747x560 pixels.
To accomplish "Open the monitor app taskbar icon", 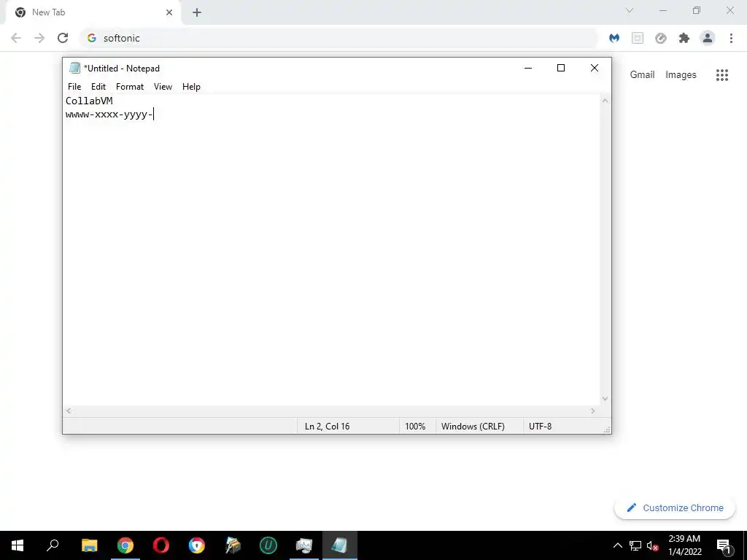I will pyautogui.click(x=304, y=545).
